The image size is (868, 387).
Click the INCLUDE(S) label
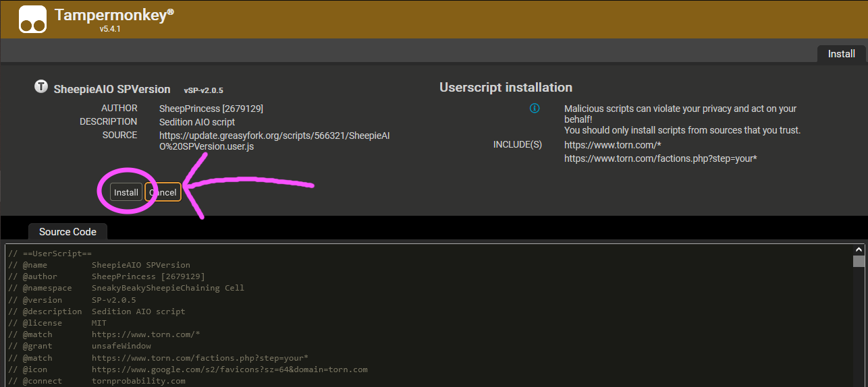click(518, 145)
